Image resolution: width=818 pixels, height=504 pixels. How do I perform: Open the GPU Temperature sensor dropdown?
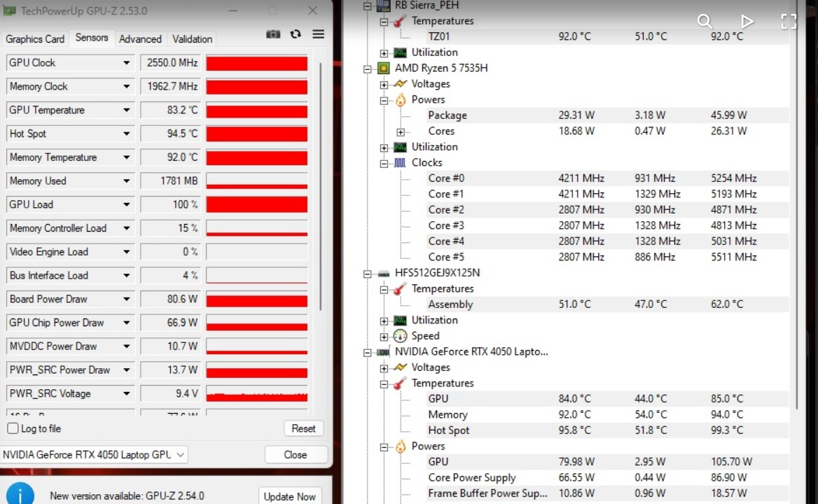[126, 110]
